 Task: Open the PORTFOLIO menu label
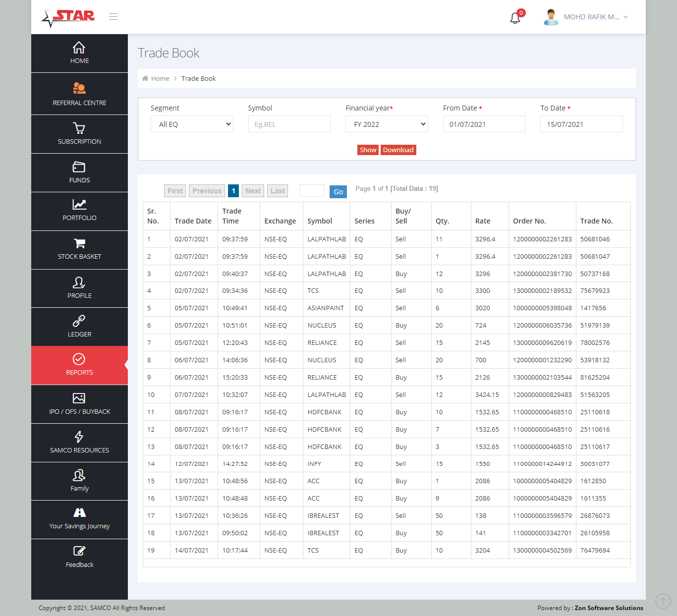coord(79,218)
